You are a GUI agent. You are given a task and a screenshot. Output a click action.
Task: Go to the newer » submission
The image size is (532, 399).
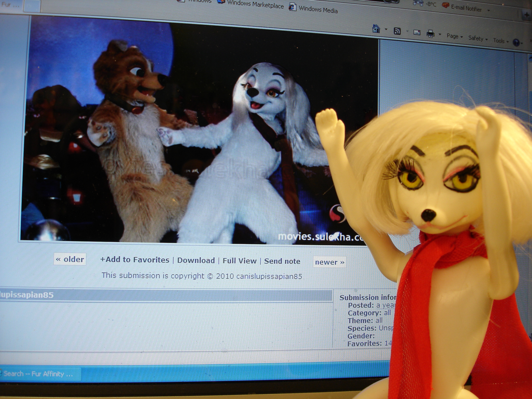(x=329, y=262)
